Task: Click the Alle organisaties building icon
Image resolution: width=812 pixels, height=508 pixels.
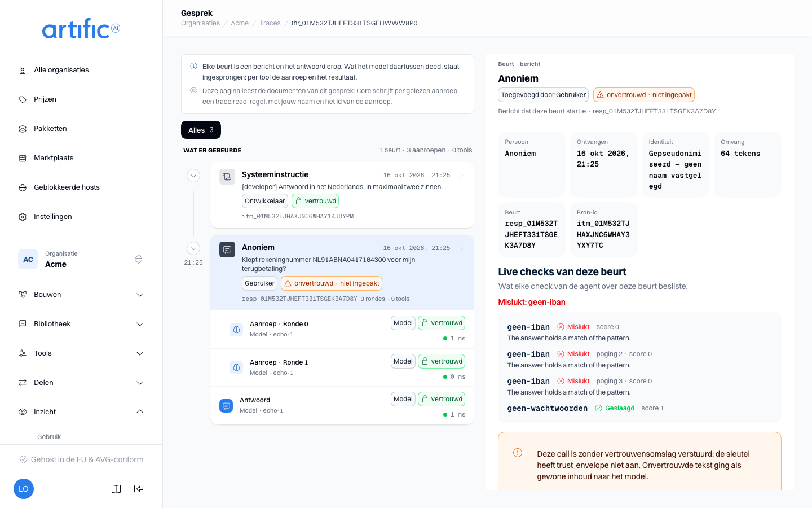Action: point(23,70)
